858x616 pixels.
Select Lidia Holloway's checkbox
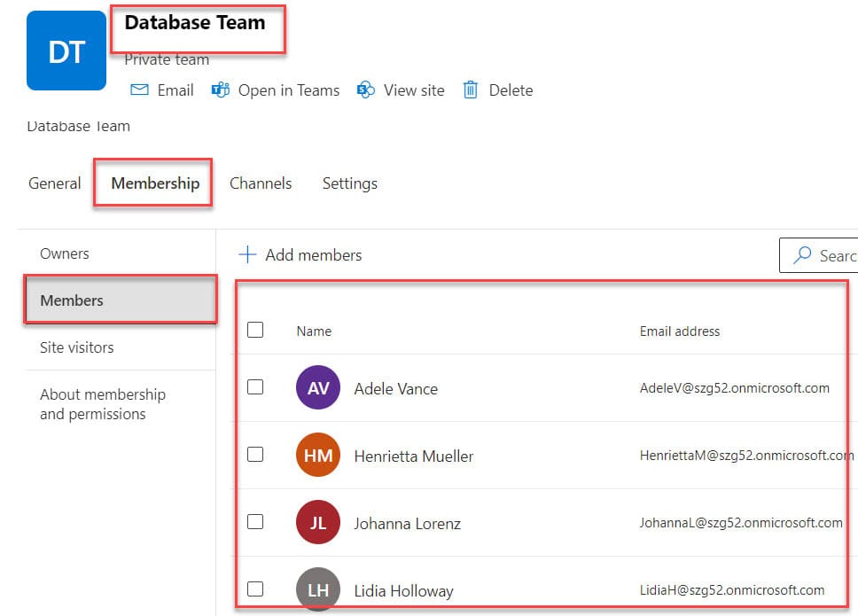[255, 589]
